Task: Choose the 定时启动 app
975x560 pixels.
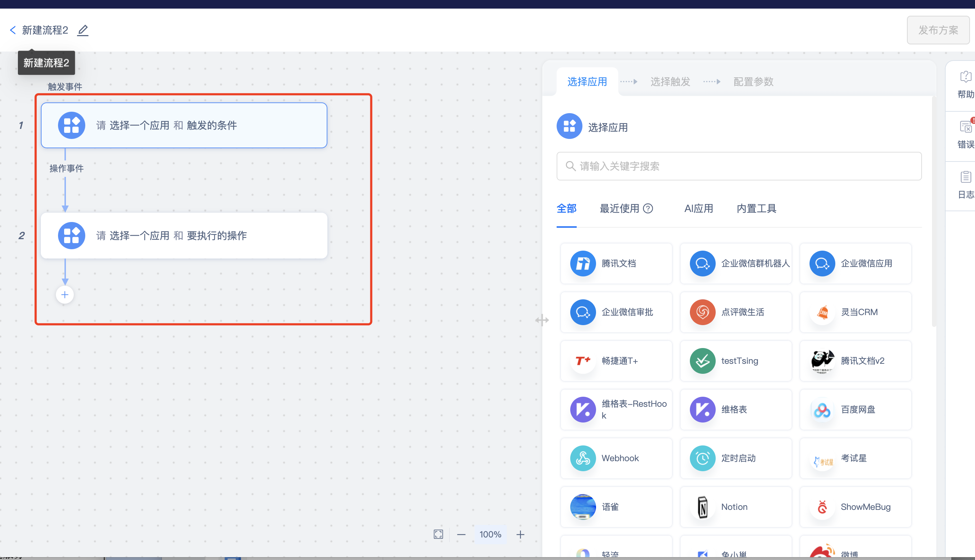Action: point(736,458)
